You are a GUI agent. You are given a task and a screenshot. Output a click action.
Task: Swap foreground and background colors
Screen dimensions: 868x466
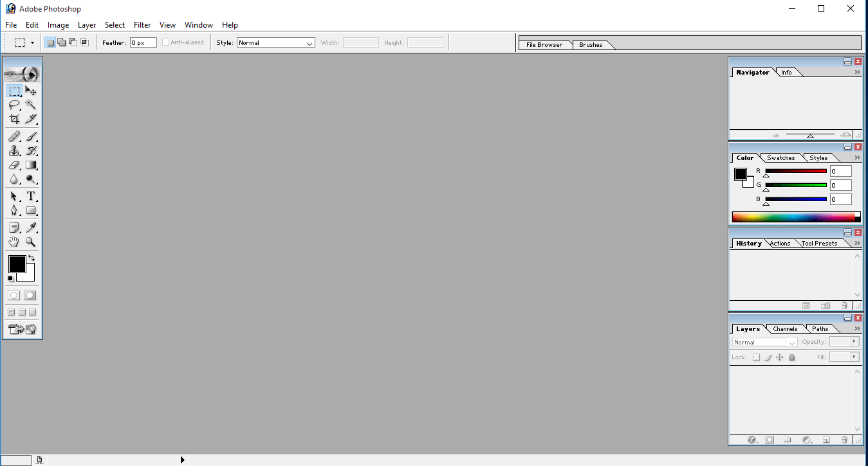32,256
